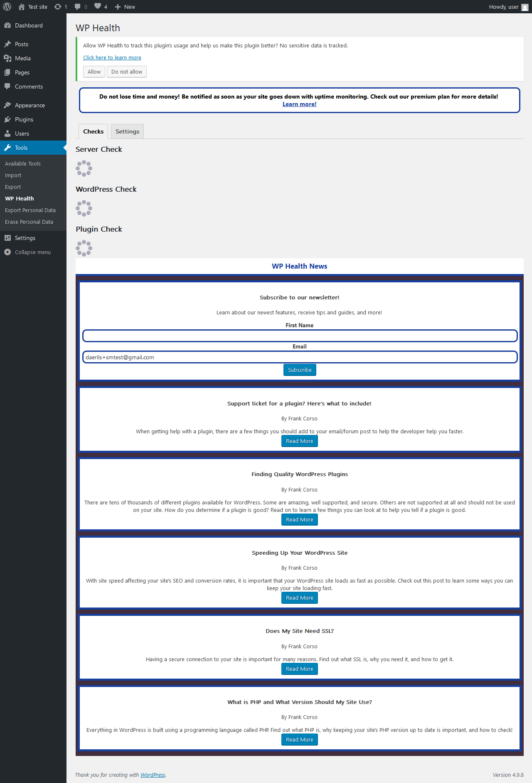532x783 pixels.
Task: Click the Plugin Check heading
Action: [x=99, y=229]
